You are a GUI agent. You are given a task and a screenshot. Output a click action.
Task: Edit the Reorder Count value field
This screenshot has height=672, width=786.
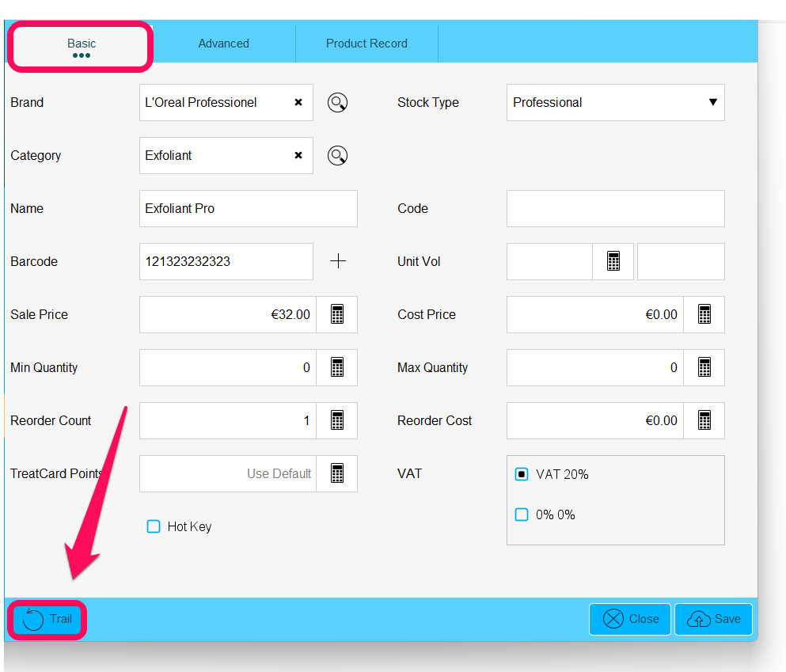(228, 421)
